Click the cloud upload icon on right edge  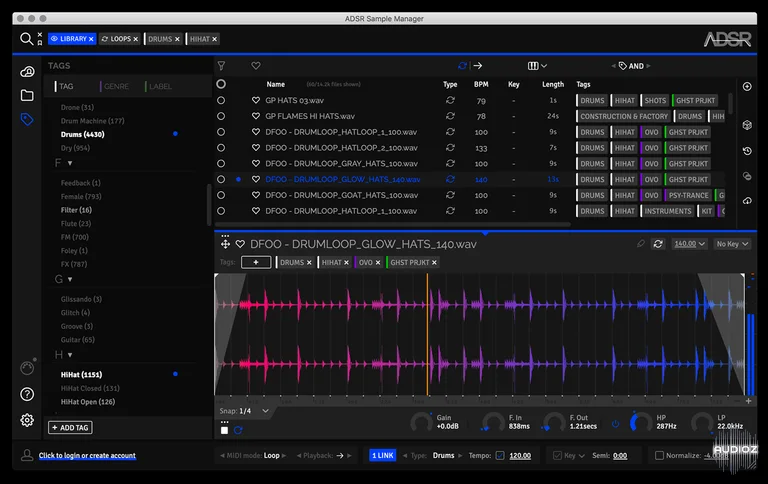[747, 201]
